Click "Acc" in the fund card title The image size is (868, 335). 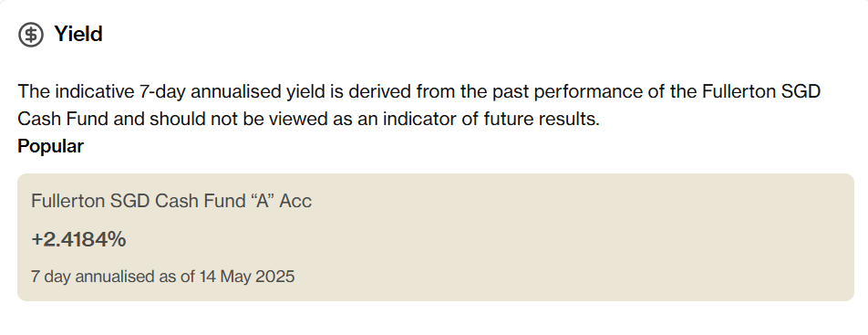click(295, 201)
